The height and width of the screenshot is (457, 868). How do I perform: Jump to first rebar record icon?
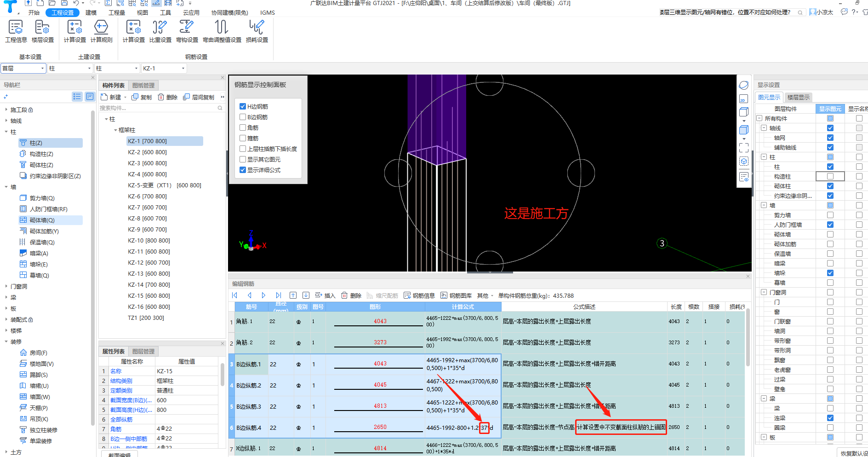(235, 295)
